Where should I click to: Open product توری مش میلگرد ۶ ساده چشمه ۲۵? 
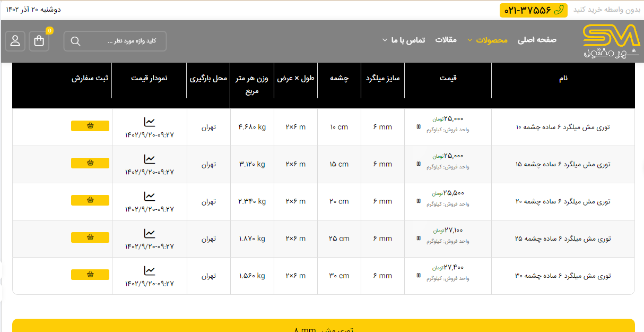coord(563,239)
